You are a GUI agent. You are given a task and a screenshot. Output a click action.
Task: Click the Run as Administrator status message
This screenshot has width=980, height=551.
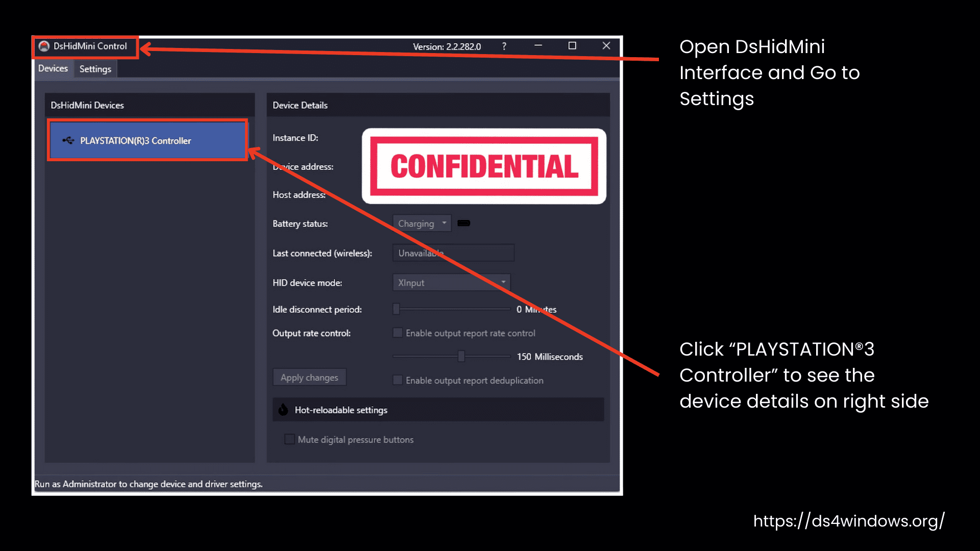(149, 484)
